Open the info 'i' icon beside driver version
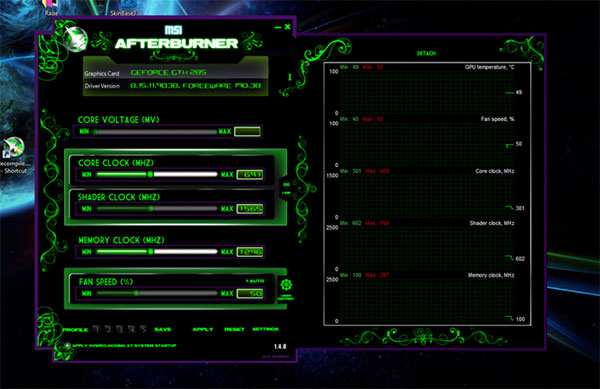 coord(290,77)
